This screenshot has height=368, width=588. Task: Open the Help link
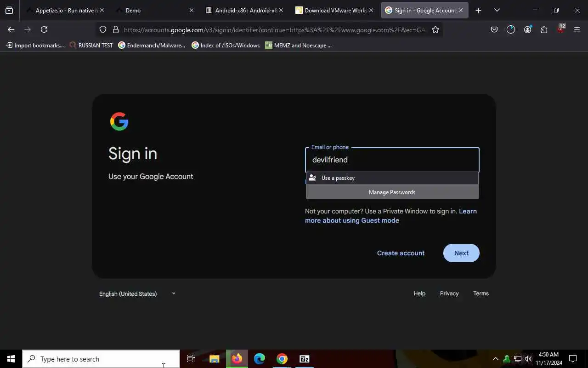419,293
